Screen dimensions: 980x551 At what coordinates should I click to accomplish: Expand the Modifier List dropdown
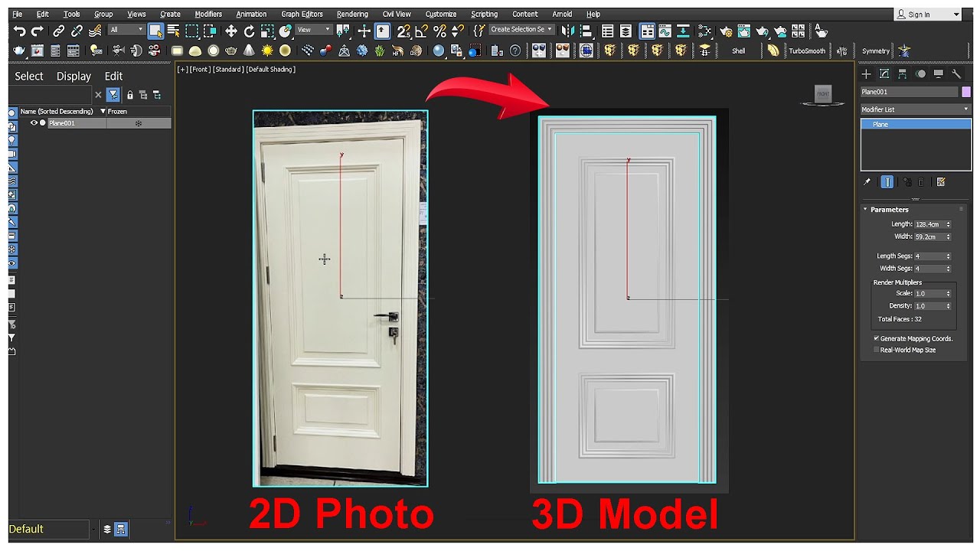tap(916, 109)
